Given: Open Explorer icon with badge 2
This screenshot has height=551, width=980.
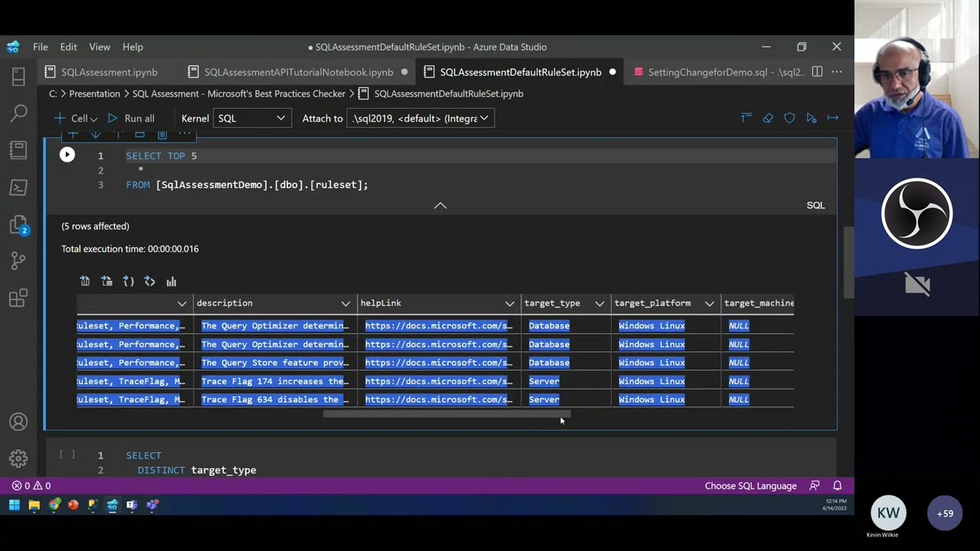Looking at the screenshot, I should (18, 224).
